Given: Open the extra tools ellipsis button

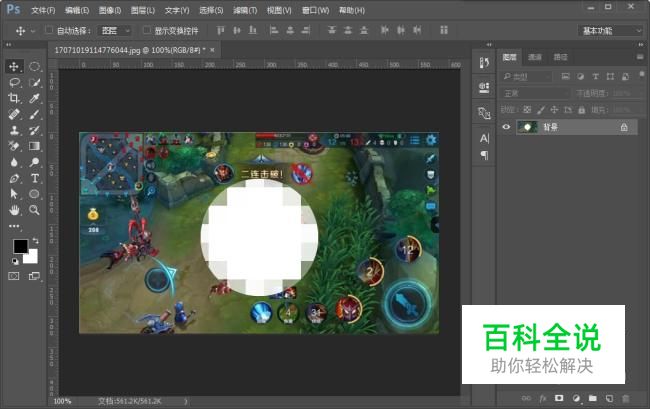Looking at the screenshot, I should coord(14,226).
